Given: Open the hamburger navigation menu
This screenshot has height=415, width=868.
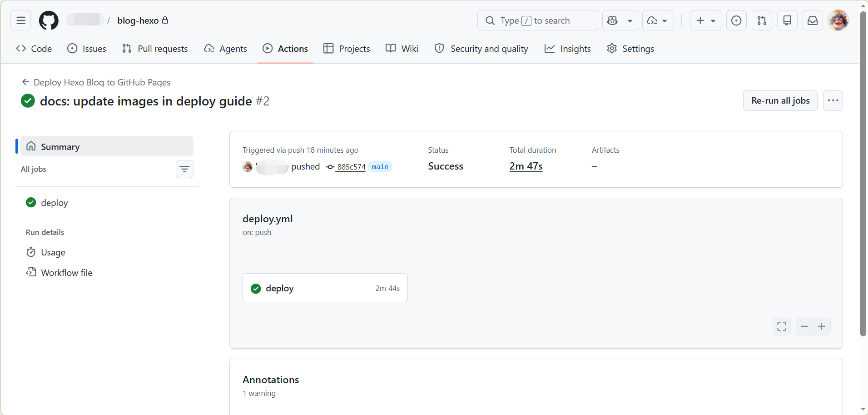Looking at the screenshot, I should 21,20.
